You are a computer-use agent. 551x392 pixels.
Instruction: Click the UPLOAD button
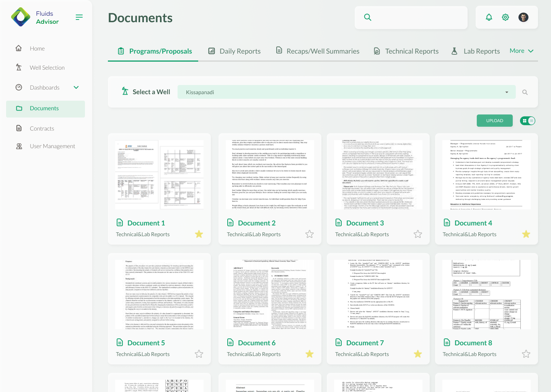[x=494, y=121]
